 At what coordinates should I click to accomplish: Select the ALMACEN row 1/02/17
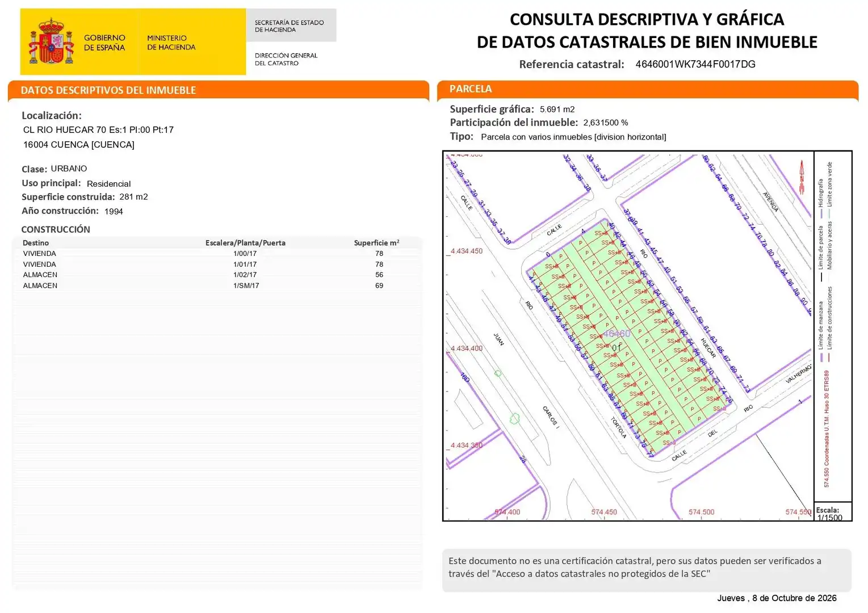click(216, 275)
